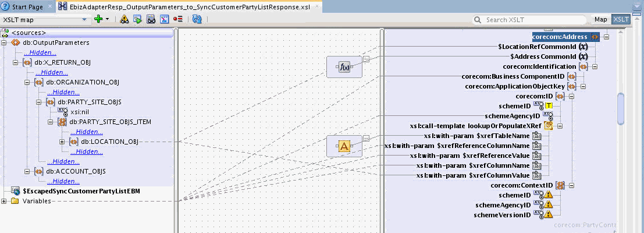
Task: Close the Start Page tab
Action: click(x=50, y=6)
